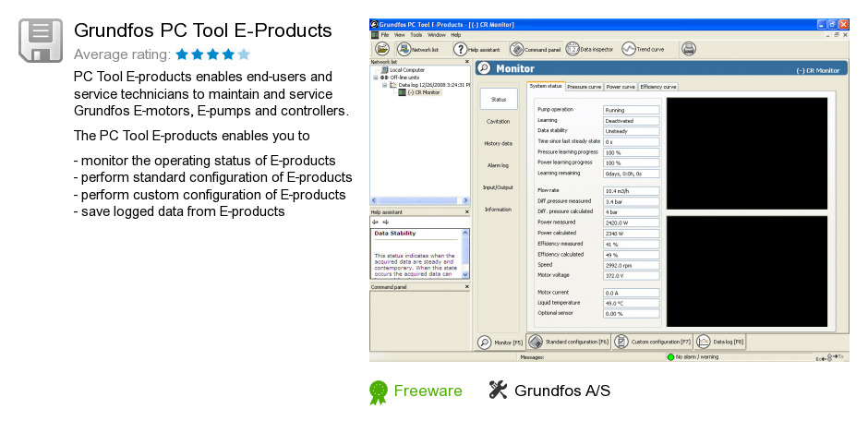Select the History data side button

pyautogui.click(x=499, y=143)
